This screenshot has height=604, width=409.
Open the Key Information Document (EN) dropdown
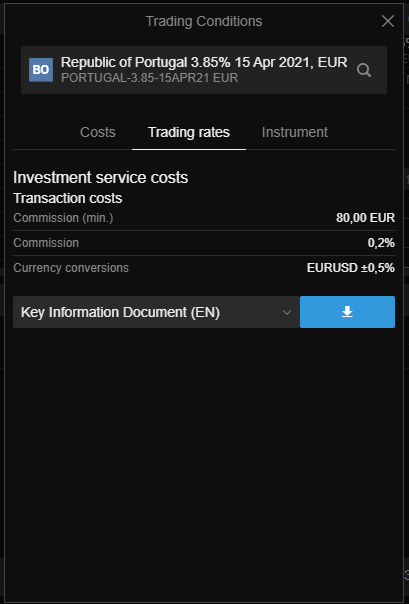[156, 312]
